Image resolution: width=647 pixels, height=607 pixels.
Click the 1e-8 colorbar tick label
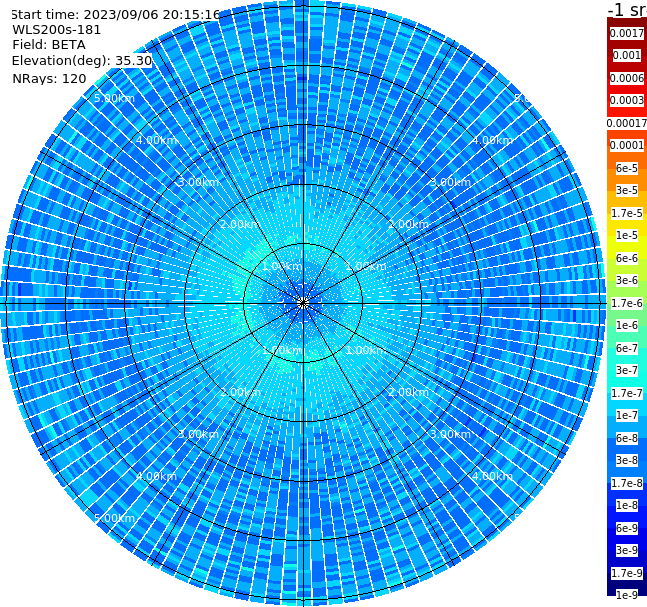627,505
